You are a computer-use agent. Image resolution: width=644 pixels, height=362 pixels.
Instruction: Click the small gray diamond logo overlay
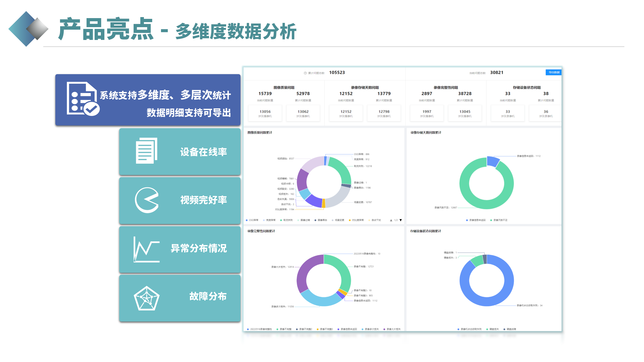coord(37,29)
